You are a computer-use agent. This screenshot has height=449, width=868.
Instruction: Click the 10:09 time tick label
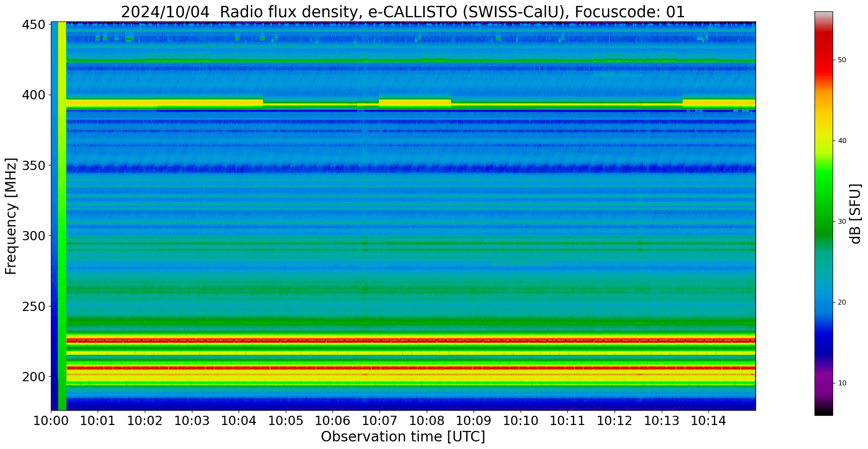coord(474,421)
